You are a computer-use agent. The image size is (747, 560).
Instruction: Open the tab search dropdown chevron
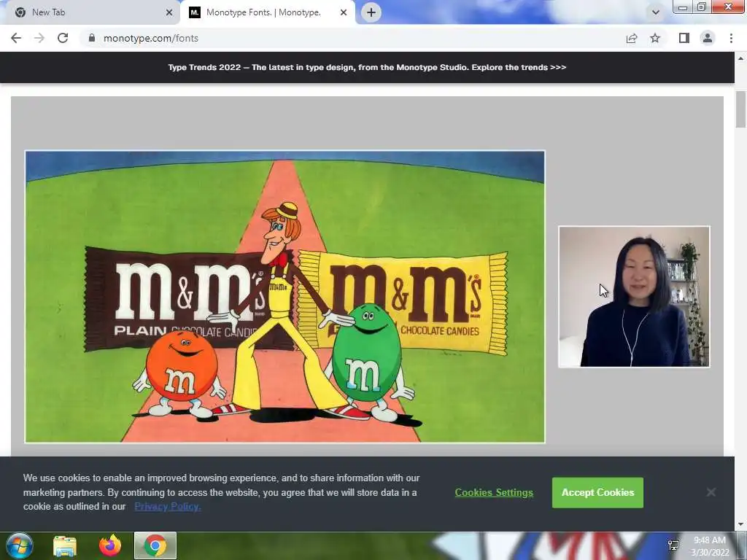pos(656,12)
